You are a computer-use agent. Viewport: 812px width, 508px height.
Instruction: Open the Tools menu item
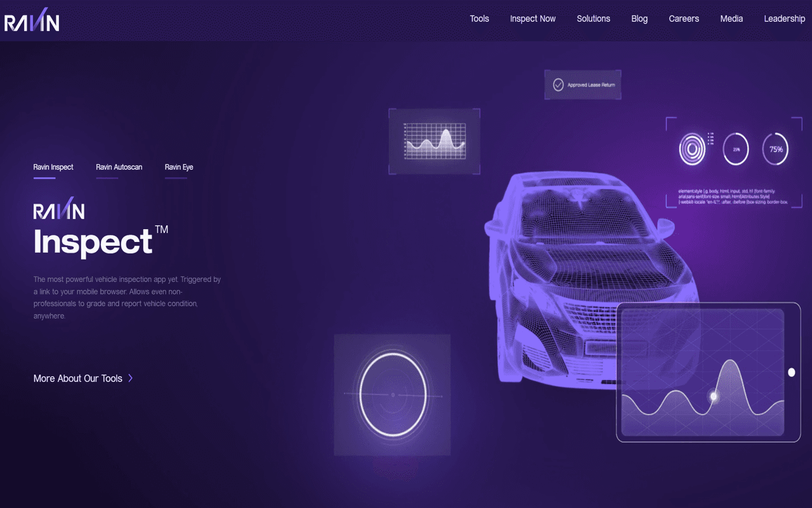point(479,19)
